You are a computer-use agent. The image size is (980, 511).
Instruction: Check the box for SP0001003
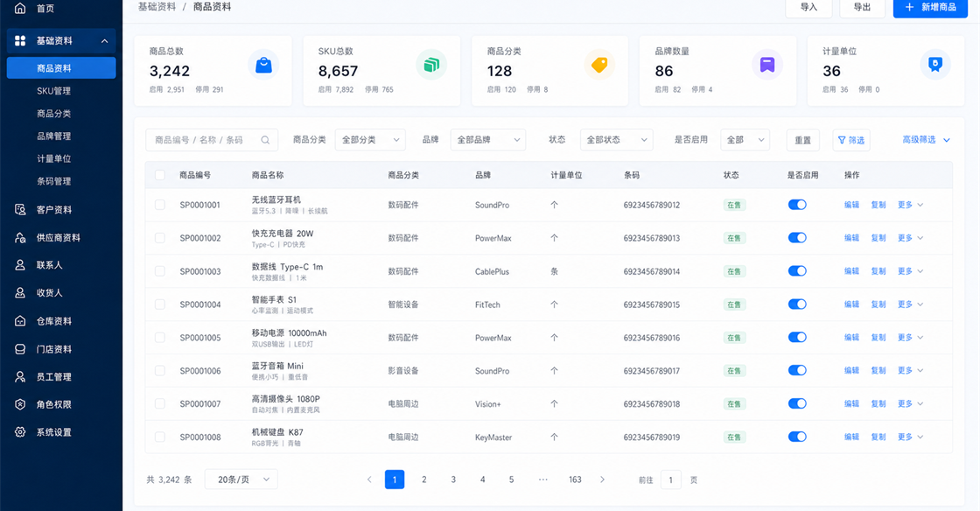160,271
